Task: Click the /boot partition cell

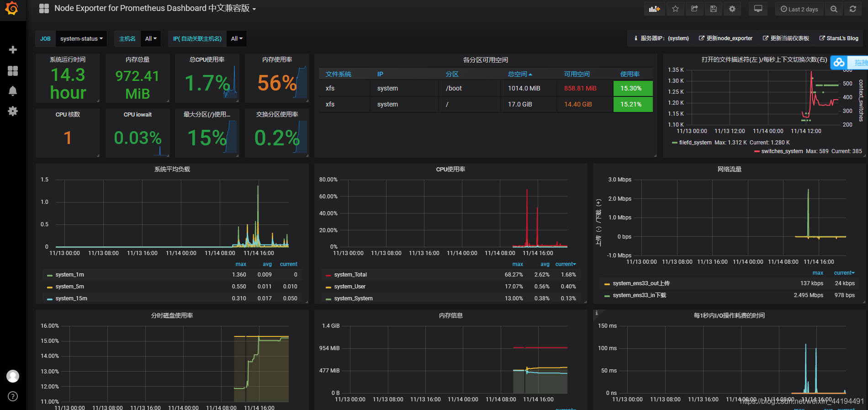Action: tap(470, 88)
